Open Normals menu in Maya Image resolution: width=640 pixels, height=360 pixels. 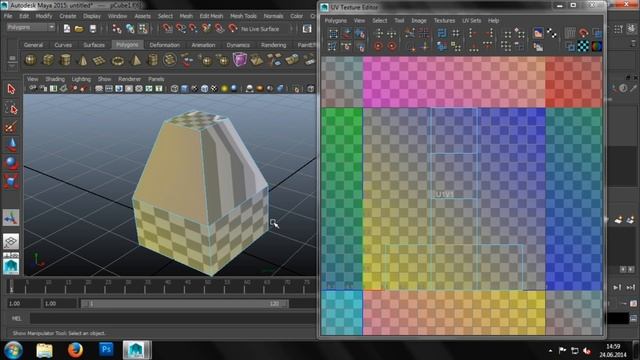click(x=273, y=16)
